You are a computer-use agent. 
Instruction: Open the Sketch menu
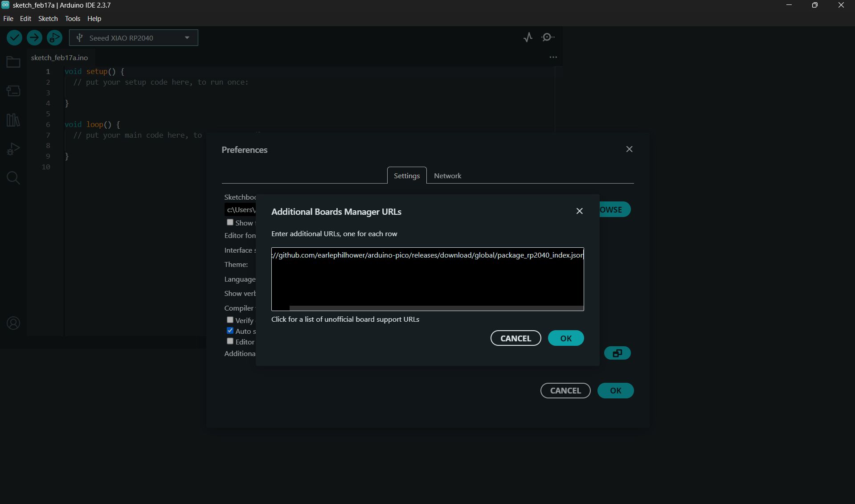48,19
